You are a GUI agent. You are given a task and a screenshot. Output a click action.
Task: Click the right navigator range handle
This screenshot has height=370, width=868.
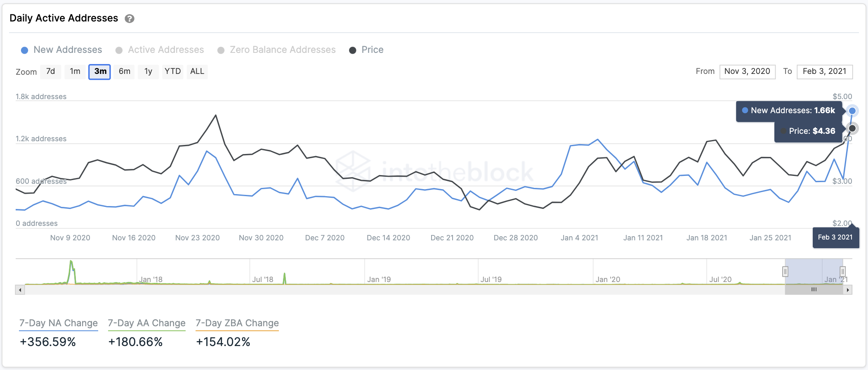coord(843,271)
